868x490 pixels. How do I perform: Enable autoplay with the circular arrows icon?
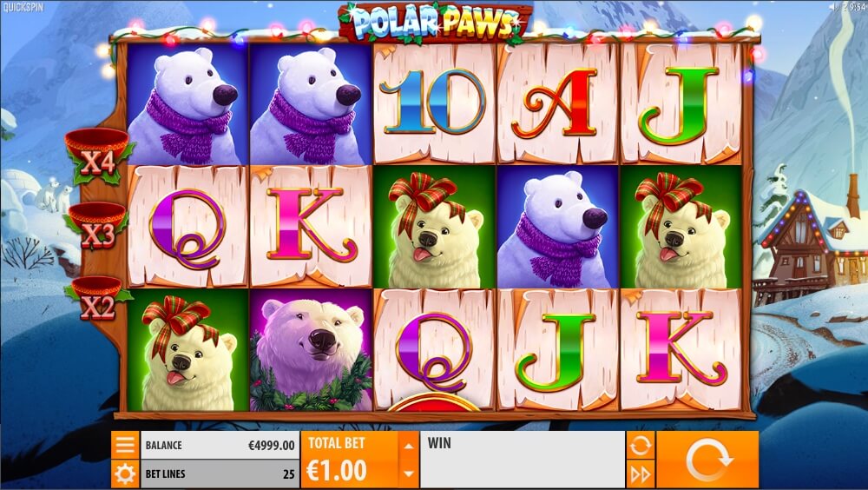pos(641,445)
